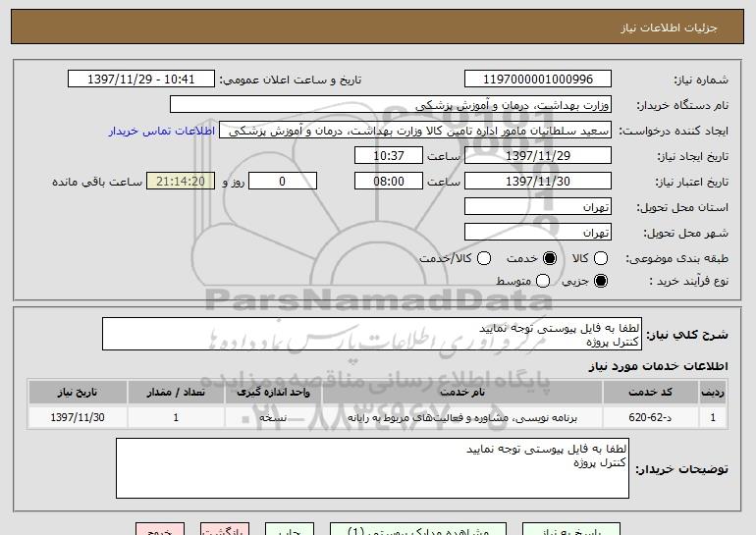Click the اطلاعات خدمات مورد نیاز section title
Image resolution: width=756 pixels, height=535 pixels.
tap(658, 366)
